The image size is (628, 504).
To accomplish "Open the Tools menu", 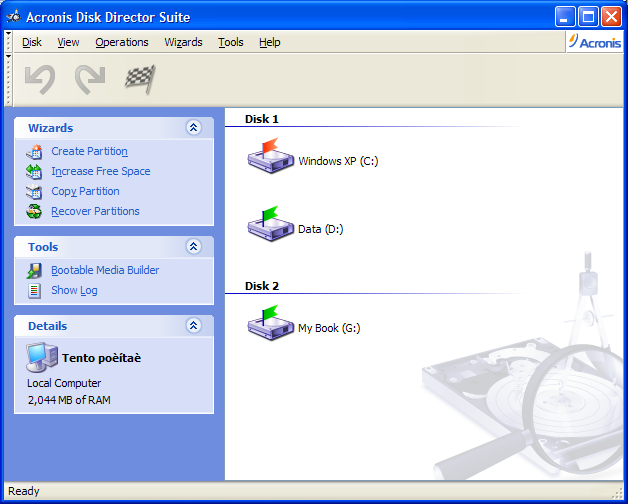I will click(231, 42).
